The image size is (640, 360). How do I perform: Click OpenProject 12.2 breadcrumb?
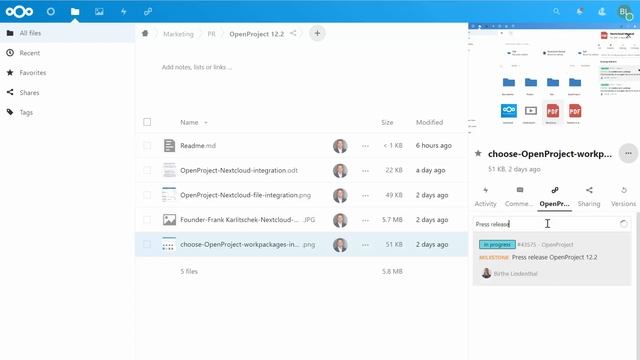click(256, 34)
